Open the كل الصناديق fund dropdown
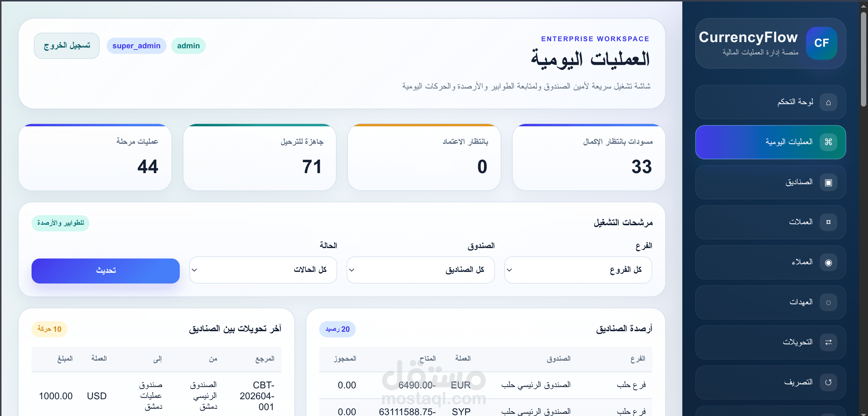The width and height of the screenshot is (868, 416). pyautogui.click(x=420, y=270)
